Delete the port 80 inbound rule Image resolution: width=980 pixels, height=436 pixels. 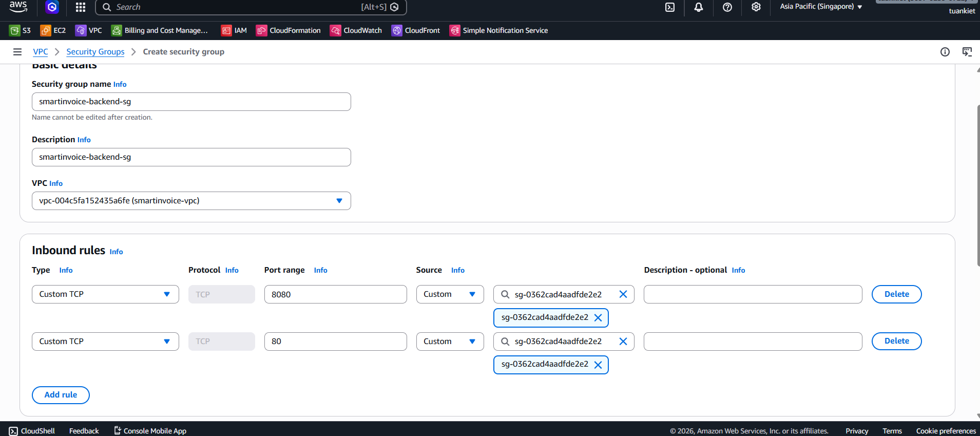point(896,341)
